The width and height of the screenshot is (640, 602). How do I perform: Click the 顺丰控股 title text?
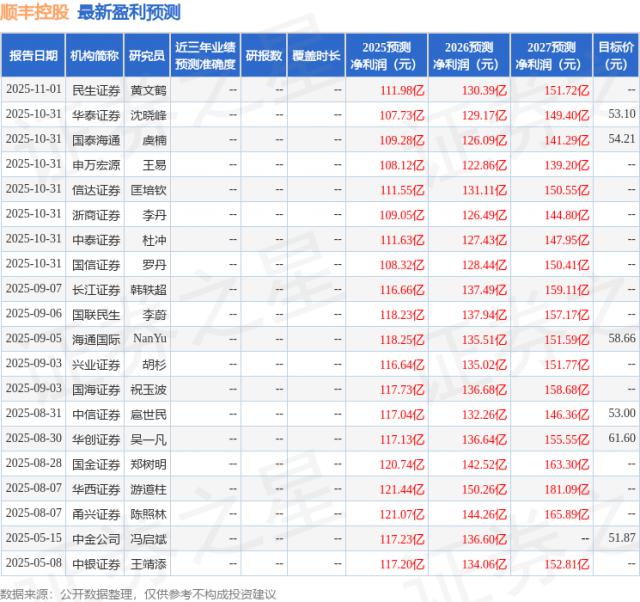(x=35, y=13)
